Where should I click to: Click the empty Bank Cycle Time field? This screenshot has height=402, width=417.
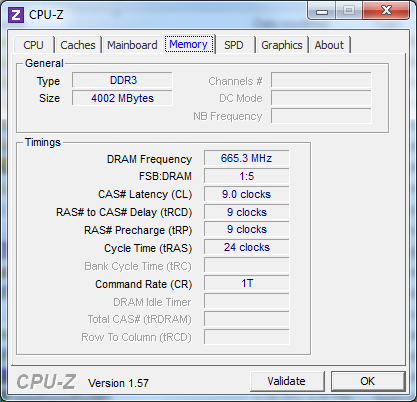pos(247,265)
